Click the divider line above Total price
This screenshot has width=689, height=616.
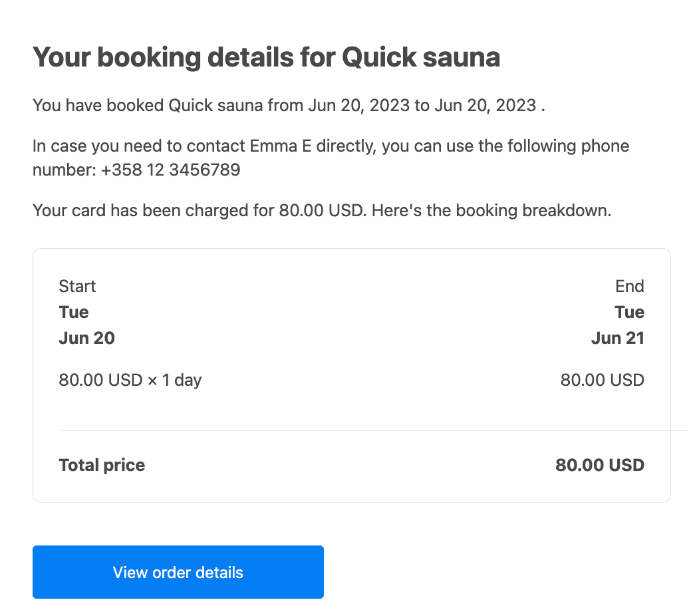pos(351,430)
